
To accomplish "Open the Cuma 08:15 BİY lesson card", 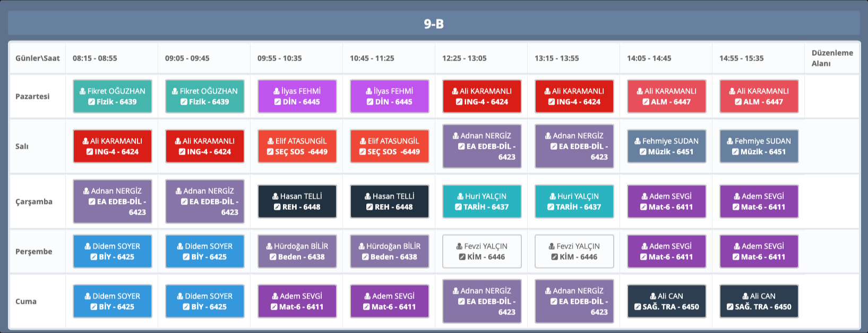I will point(112,302).
